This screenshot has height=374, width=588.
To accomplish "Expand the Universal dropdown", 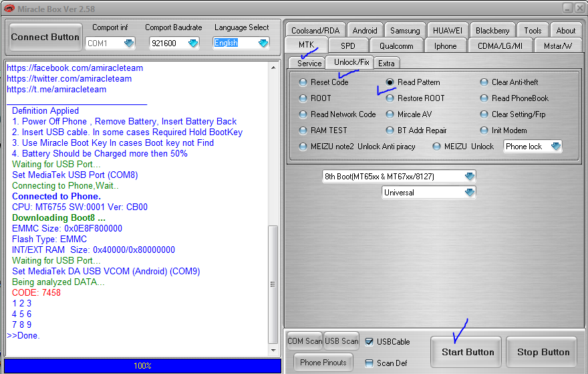I will (470, 192).
